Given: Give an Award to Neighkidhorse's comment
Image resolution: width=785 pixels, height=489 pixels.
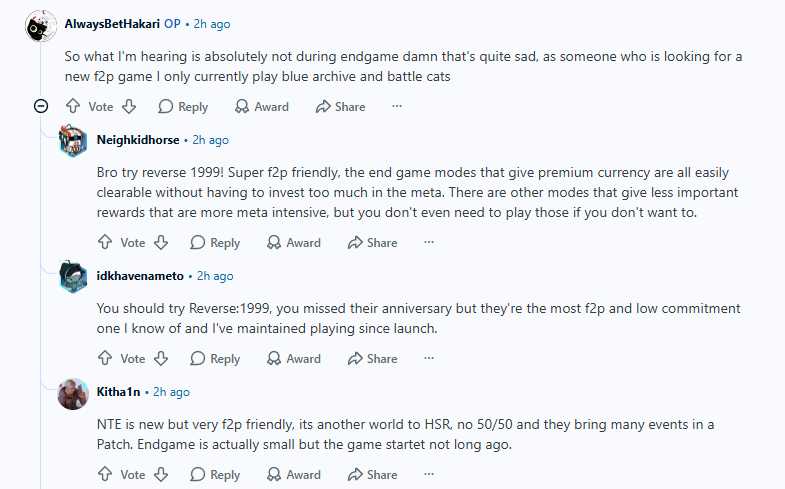Looking at the screenshot, I should [x=294, y=243].
